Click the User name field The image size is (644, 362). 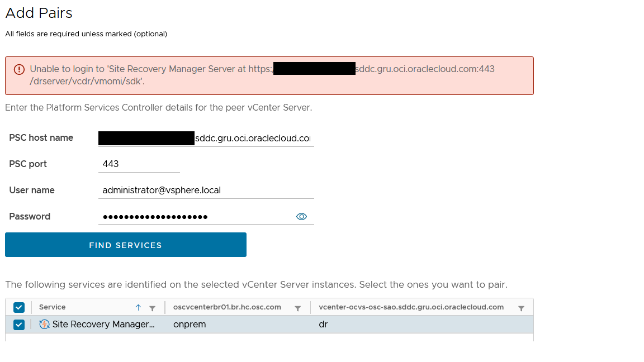(206, 190)
